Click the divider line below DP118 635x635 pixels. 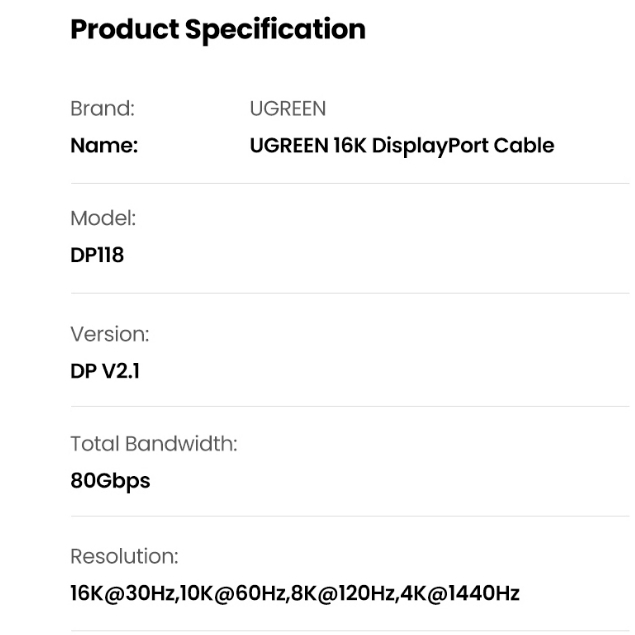point(350,293)
